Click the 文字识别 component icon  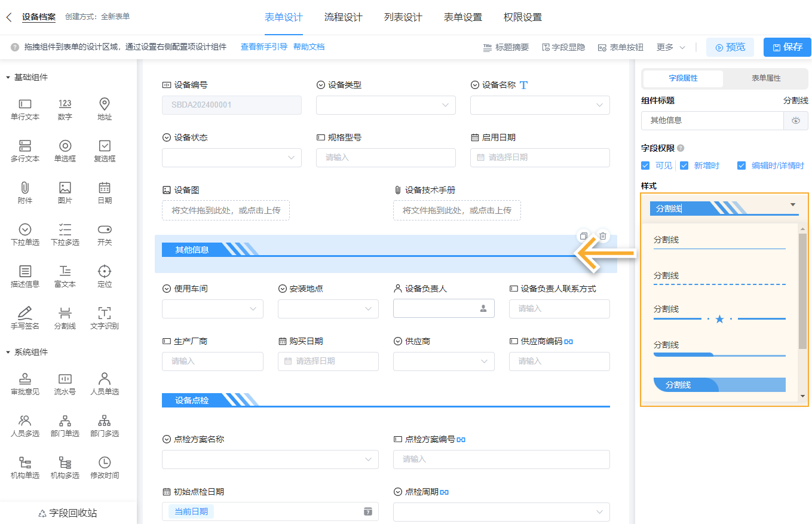pyautogui.click(x=105, y=317)
